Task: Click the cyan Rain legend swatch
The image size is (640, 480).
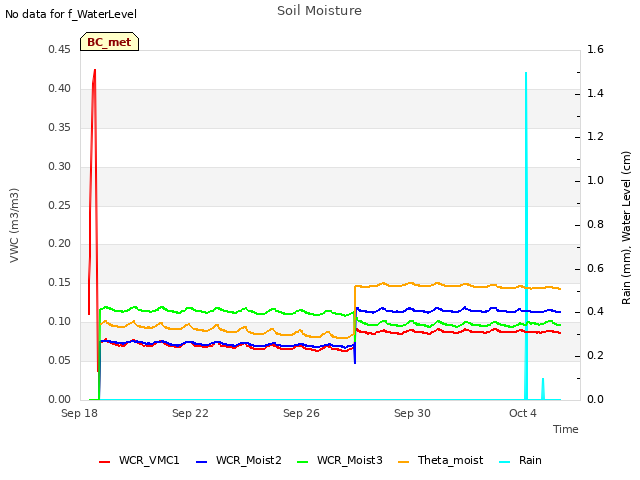Action: click(504, 462)
